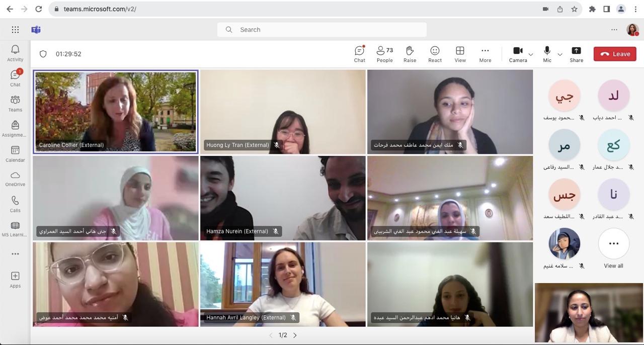Open the React emoji options
The width and height of the screenshot is (644, 345).
tap(435, 54)
